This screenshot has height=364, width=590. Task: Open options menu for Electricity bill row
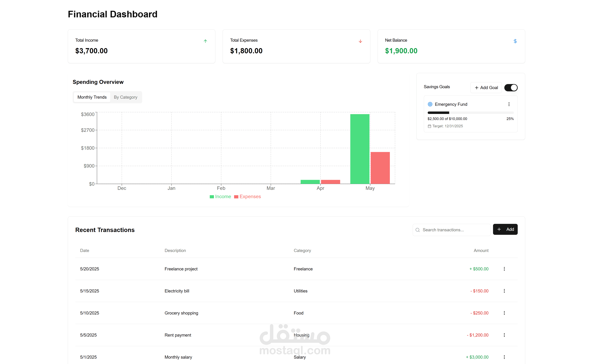(x=504, y=291)
